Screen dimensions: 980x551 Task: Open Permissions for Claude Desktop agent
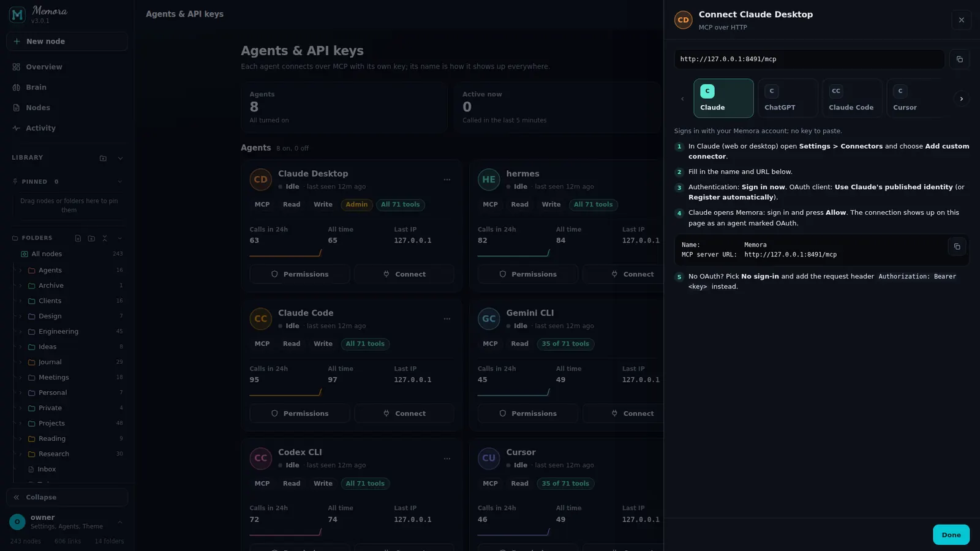300,274
